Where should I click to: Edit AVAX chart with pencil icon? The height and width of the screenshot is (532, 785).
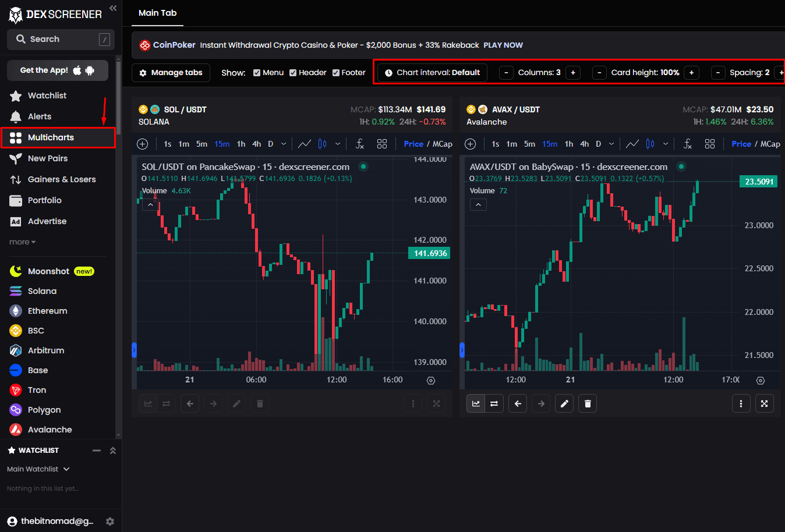tap(564, 403)
